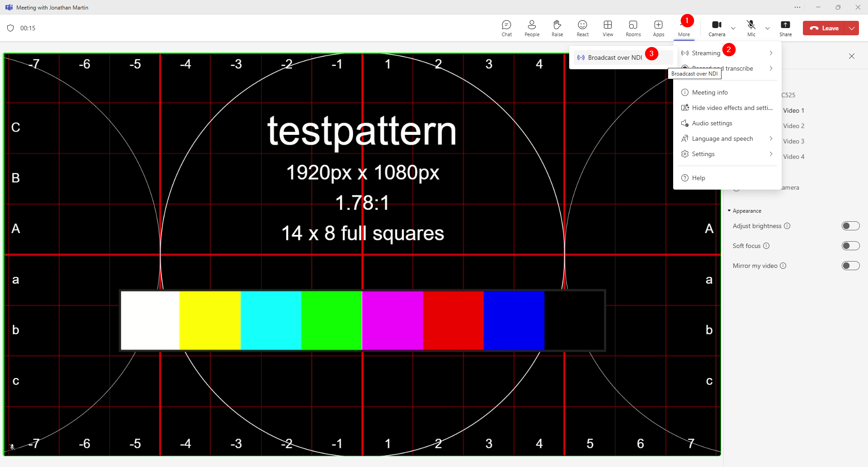This screenshot has height=467, width=868.
Task: Select Video 2 option
Action: 794,126
